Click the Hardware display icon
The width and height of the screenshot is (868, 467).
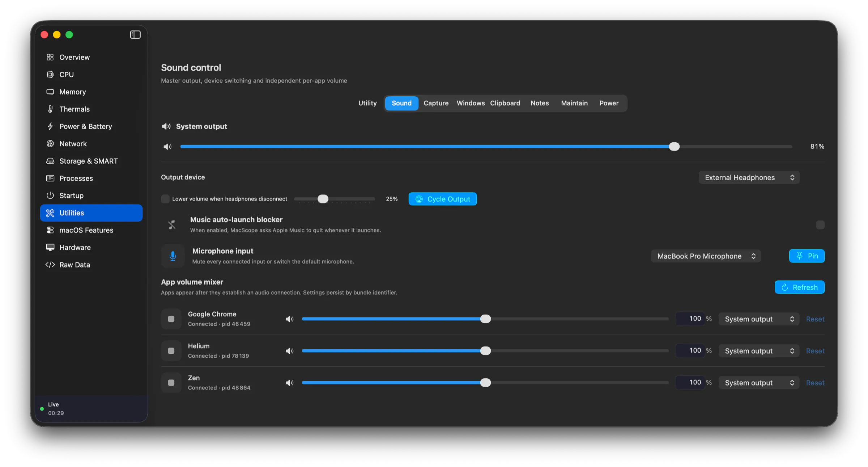[50, 247]
